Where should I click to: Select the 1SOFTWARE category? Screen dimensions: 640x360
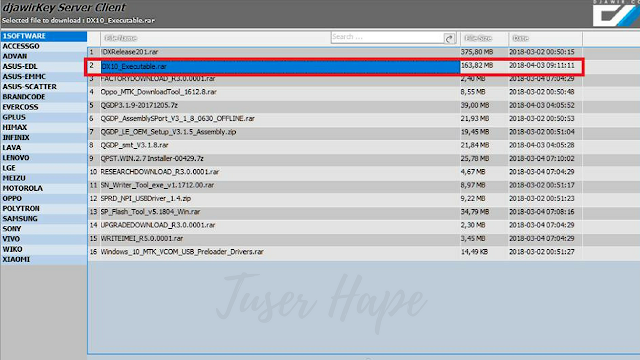click(x=44, y=36)
